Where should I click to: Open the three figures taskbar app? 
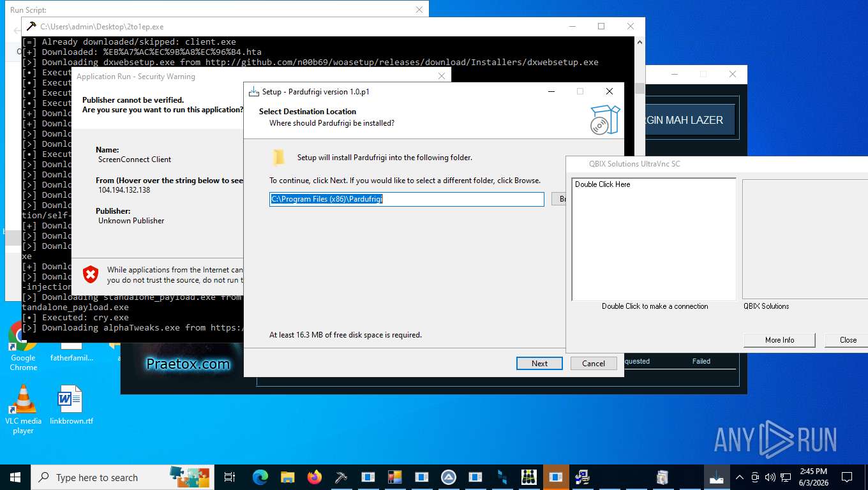[x=529, y=477]
